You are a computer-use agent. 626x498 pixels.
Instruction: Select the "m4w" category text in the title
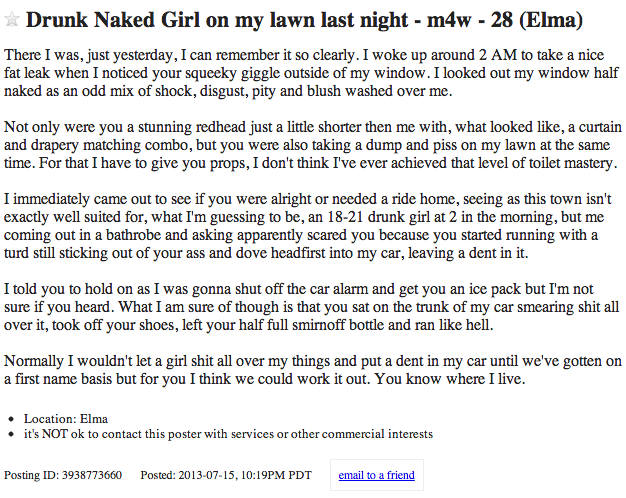(x=449, y=20)
